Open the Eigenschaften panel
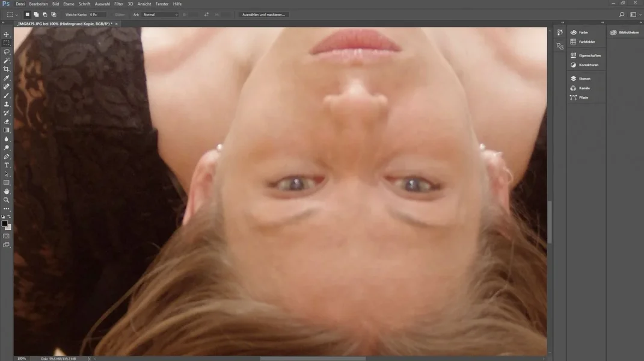The width and height of the screenshot is (644, 361). (586, 55)
